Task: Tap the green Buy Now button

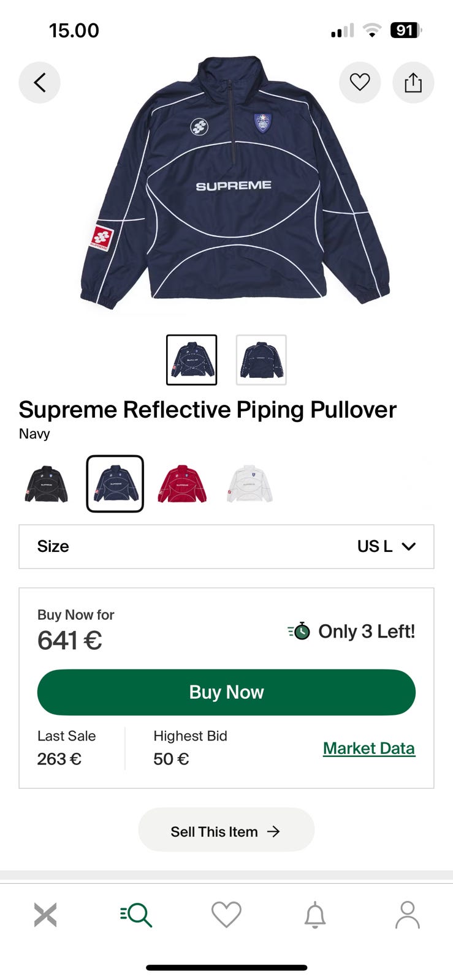Action: [226, 692]
